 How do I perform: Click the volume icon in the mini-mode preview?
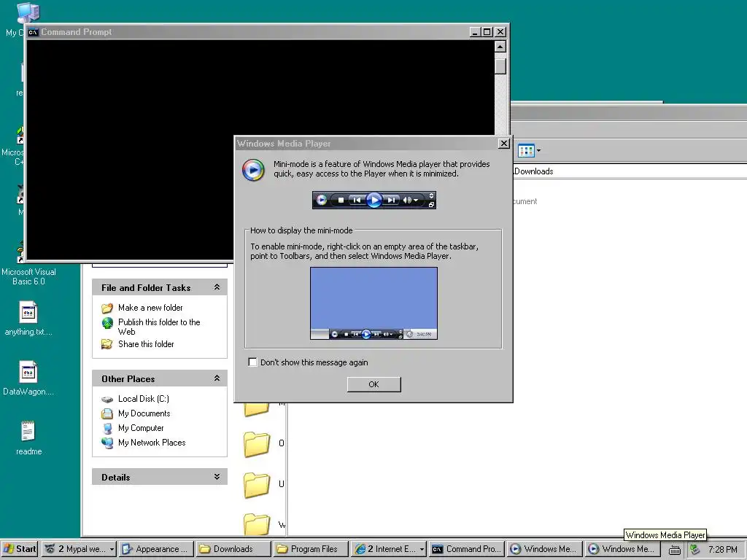(407, 201)
